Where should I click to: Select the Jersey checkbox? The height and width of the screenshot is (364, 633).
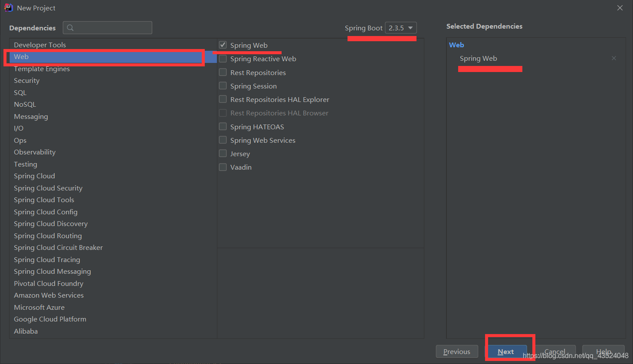(x=223, y=154)
